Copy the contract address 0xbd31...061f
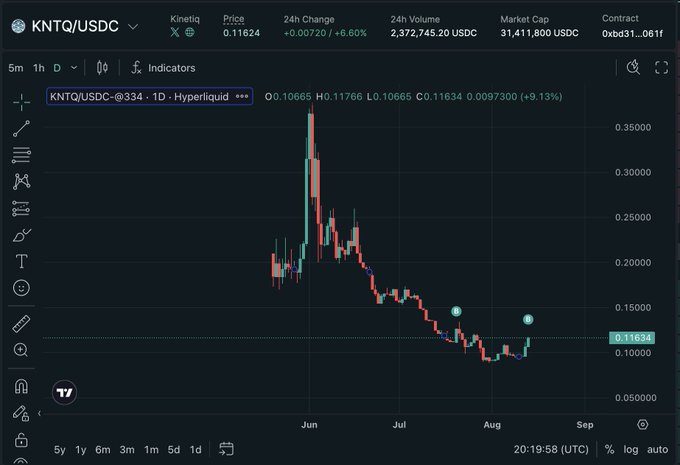Image resolution: width=680 pixels, height=465 pixels. tap(632, 33)
